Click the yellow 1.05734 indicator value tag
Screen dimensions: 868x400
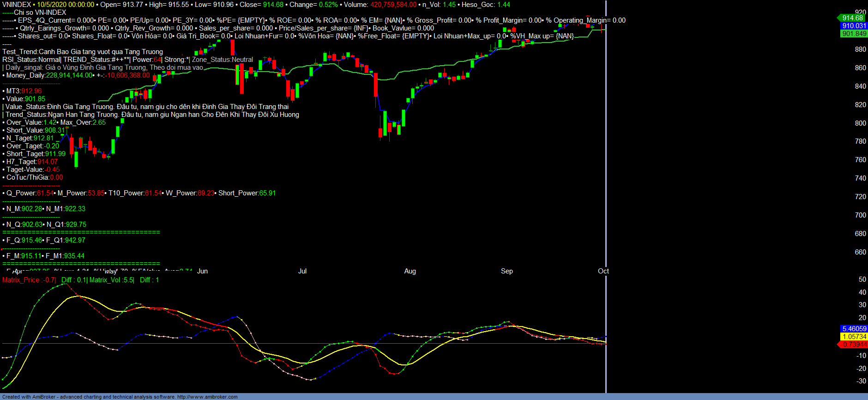(x=854, y=337)
